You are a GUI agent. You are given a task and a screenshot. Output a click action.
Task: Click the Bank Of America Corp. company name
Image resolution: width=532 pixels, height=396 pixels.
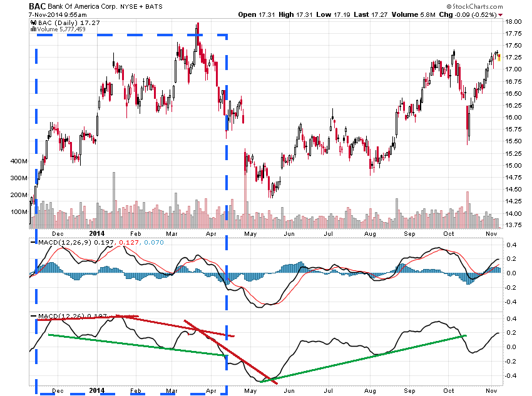click(83, 6)
